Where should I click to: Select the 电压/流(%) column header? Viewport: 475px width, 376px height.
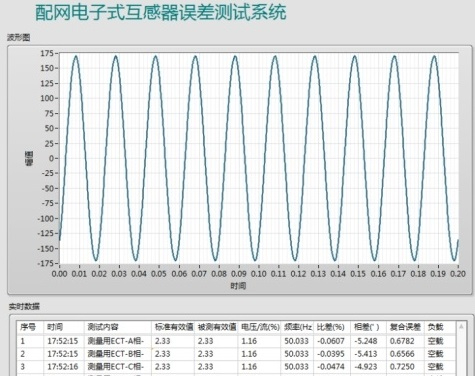pyautogui.click(x=260, y=327)
